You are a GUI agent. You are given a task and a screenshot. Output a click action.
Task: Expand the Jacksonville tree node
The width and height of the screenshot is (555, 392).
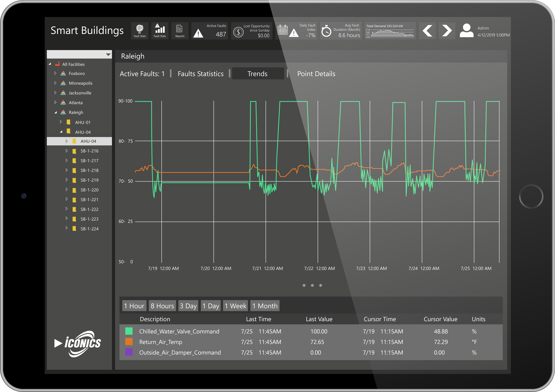(55, 93)
